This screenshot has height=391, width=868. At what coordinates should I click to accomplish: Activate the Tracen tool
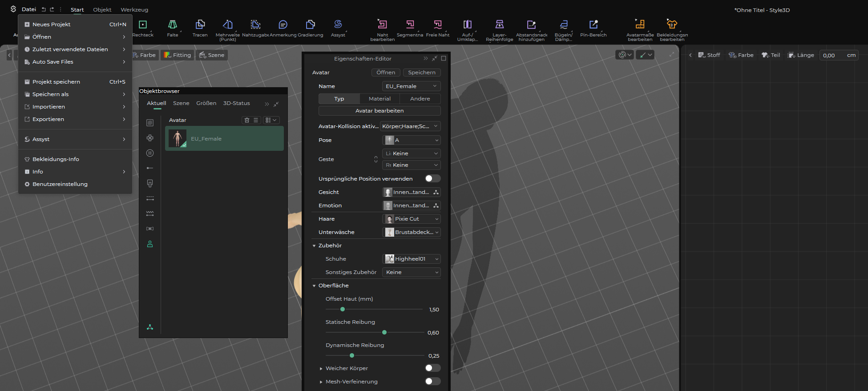tap(200, 28)
